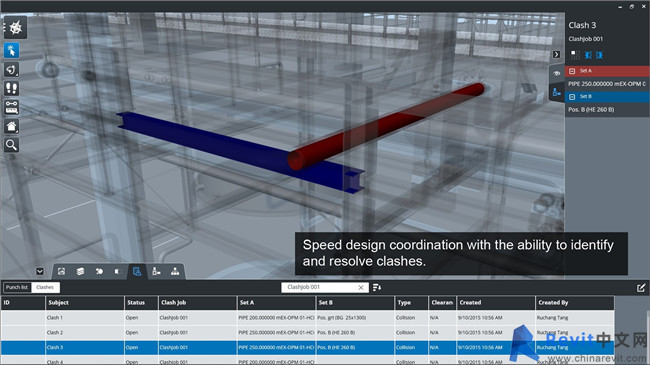Image resolution: width=650 pixels, height=365 pixels.
Task: Toggle the eye visibility tab on side panel
Action: (557, 73)
